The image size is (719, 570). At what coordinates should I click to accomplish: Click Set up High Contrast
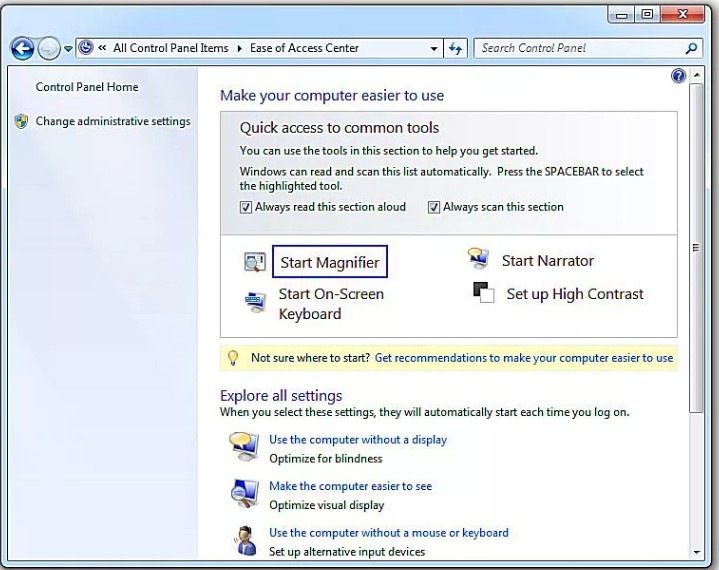tap(575, 294)
